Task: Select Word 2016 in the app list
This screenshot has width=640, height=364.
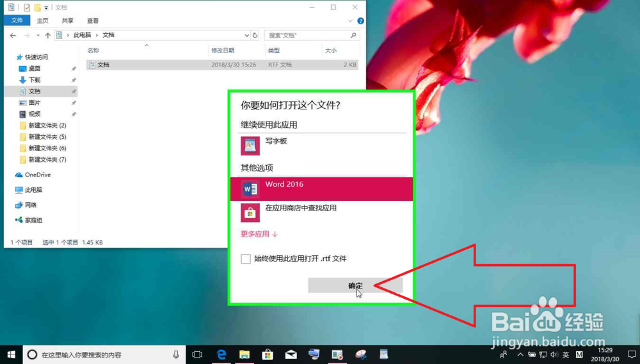Action: [322, 189]
